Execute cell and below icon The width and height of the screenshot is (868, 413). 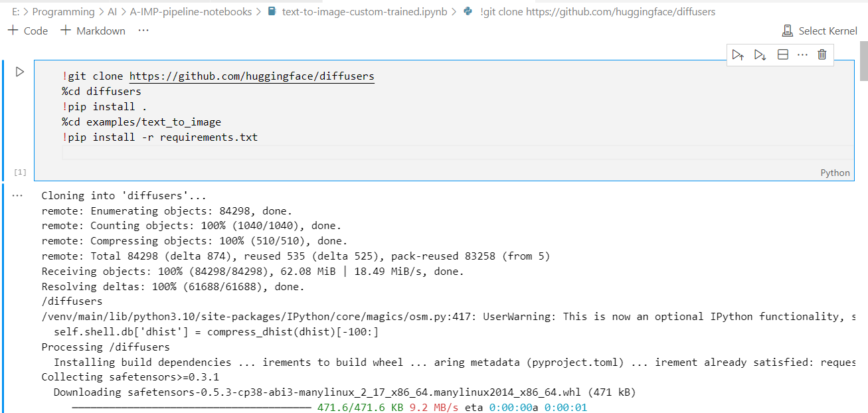[x=760, y=54]
